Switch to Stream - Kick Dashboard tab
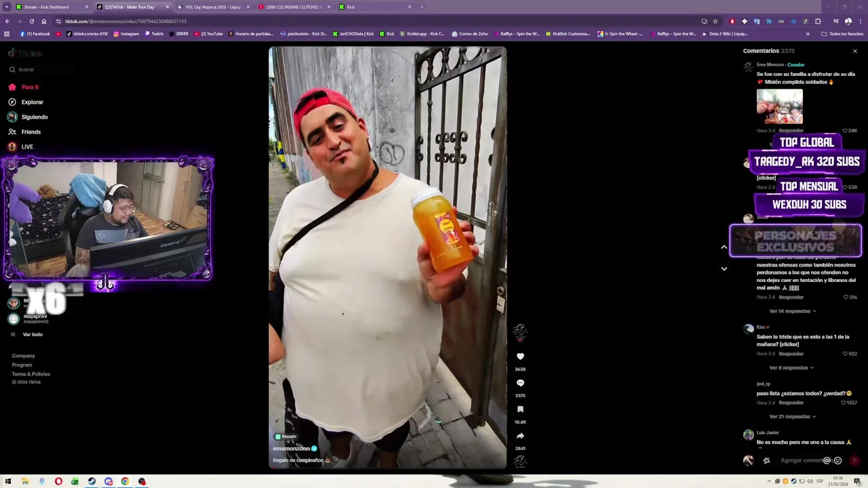 (52, 7)
